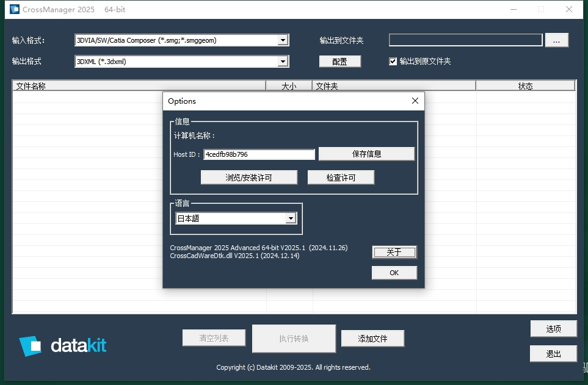Open the 输入格式 dropdown list
Screen dimensions: 588x385
[283, 40]
